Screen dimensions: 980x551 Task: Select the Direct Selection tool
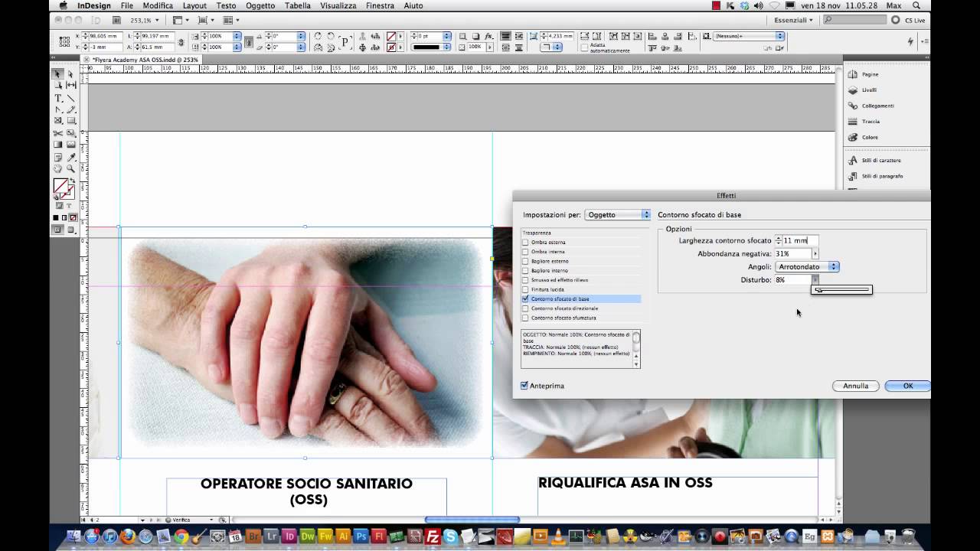click(x=71, y=74)
